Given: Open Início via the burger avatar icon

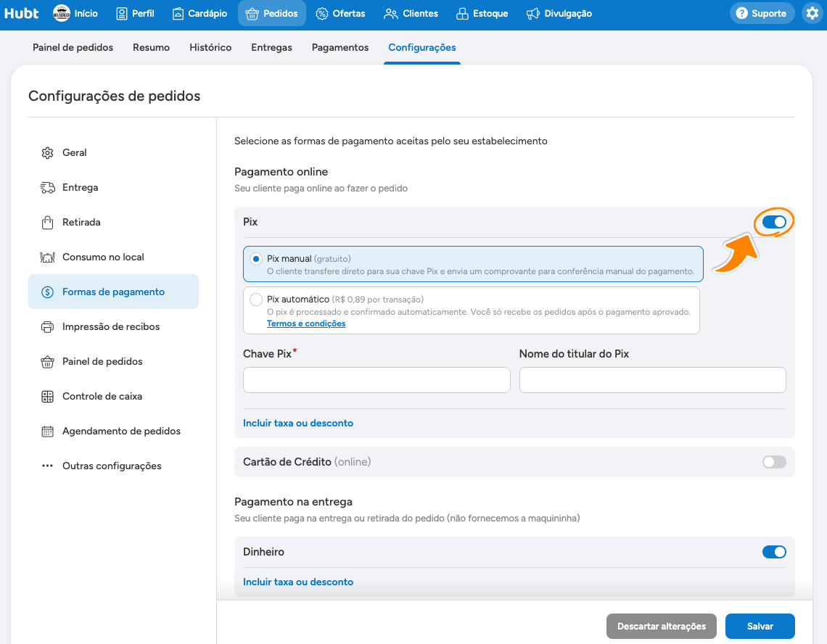Looking at the screenshot, I should click(x=62, y=13).
